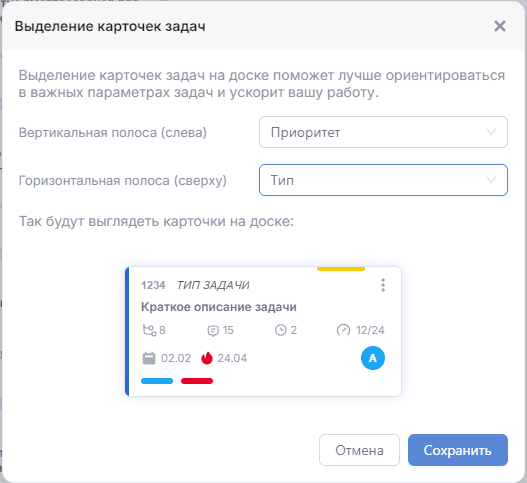Open the card's three-dot menu
The width and height of the screenshot is (527, 483).
383,285
